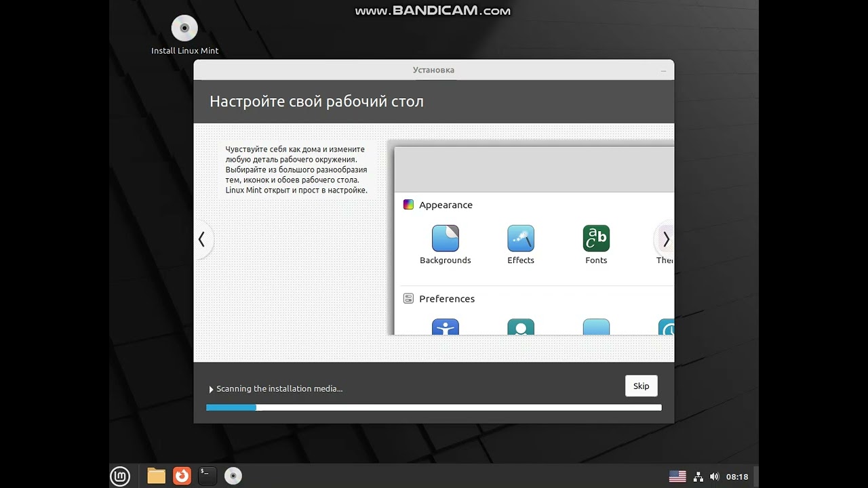Viewport: 868px width, 488px height.
Task: Open the Linux Mint start menu
Action: click(120, 476)
